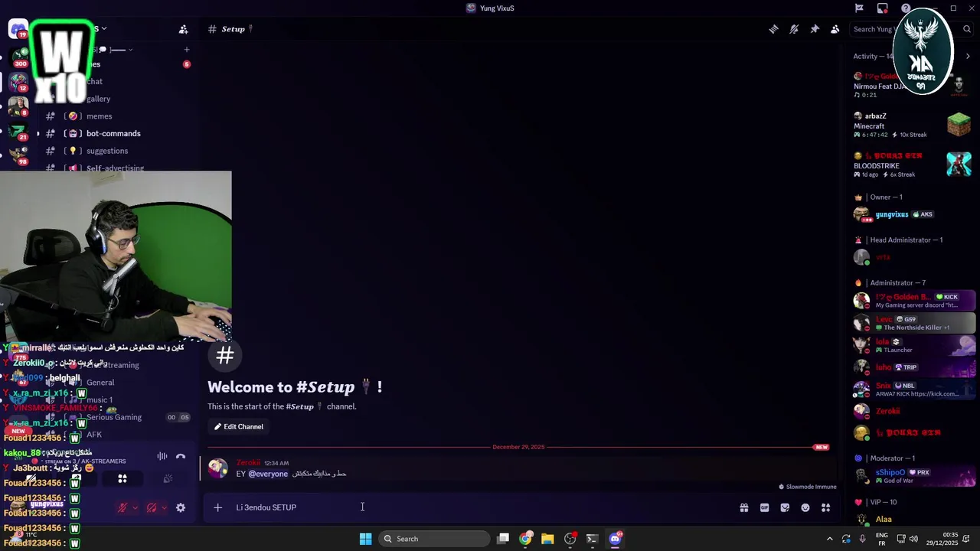Send a gift icon
Image resolution: width=980 pixels, height=551 pixels.
tap(743, 507)
